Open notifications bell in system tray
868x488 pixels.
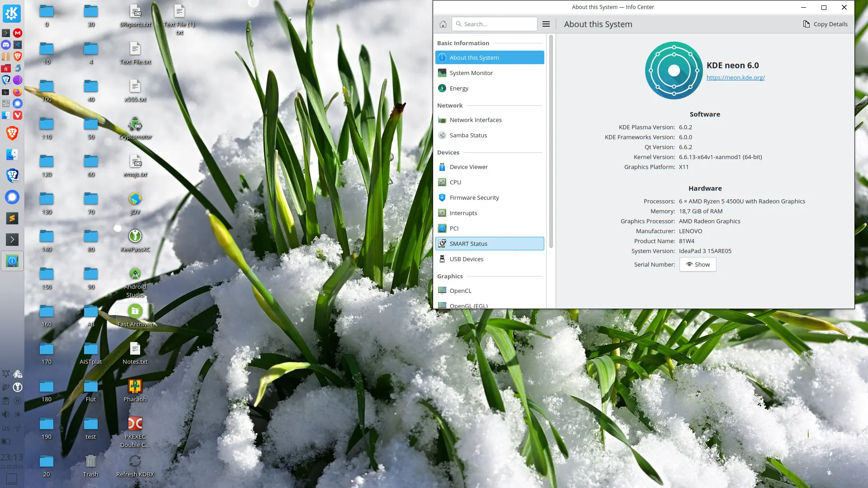6,374
